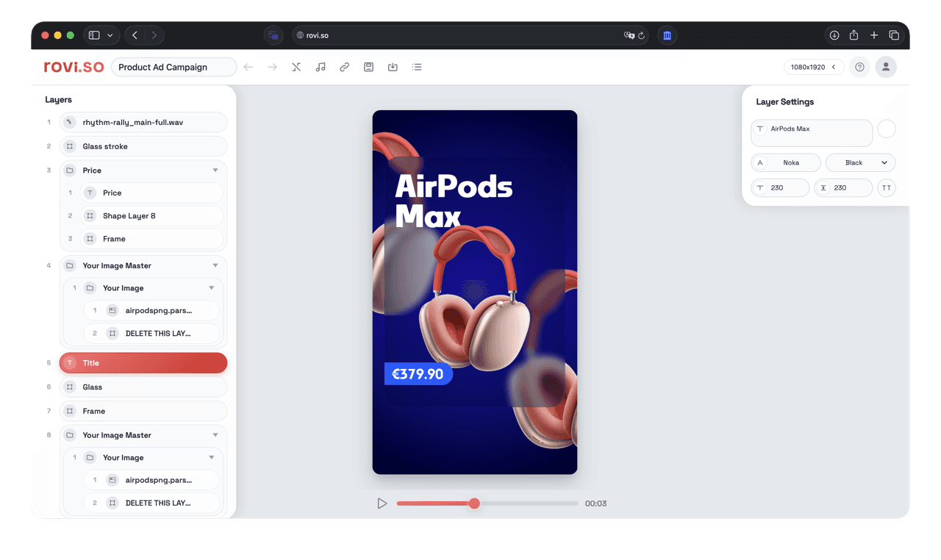The image size is (941, 560).
Task: Click the €379.90 price tag on canvas
Action: [x=418, y=374]
